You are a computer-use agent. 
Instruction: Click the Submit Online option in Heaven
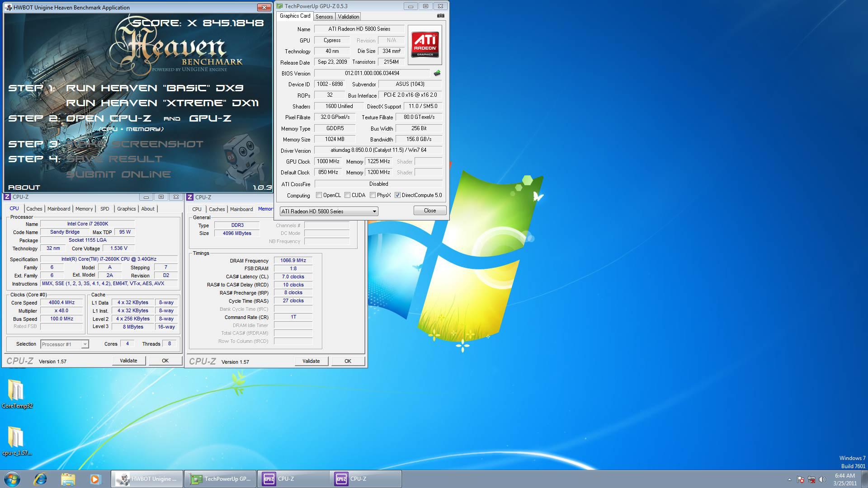pyautogui.click(x=118, y=174)
